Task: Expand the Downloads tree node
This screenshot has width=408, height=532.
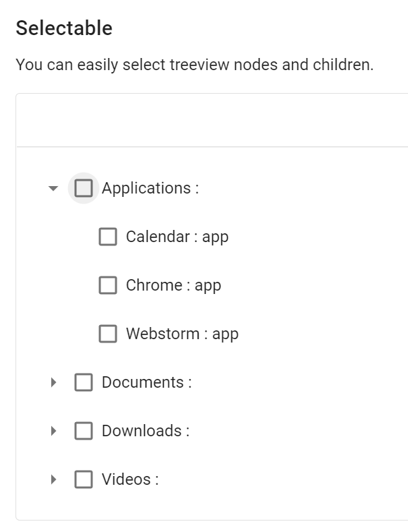Action: (x=54, y=432)
